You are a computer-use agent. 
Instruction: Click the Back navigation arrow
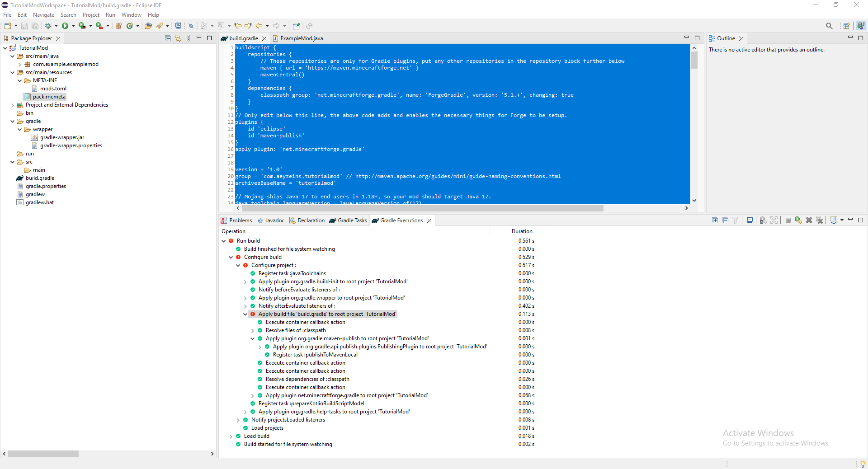pos(259,26)
